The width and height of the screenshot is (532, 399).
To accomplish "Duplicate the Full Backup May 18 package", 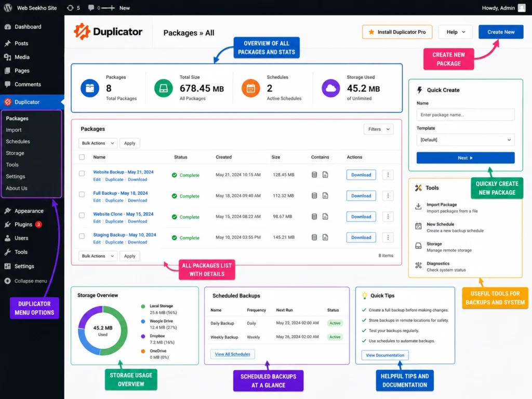I will pyautogui.click(x=114, y=201).
